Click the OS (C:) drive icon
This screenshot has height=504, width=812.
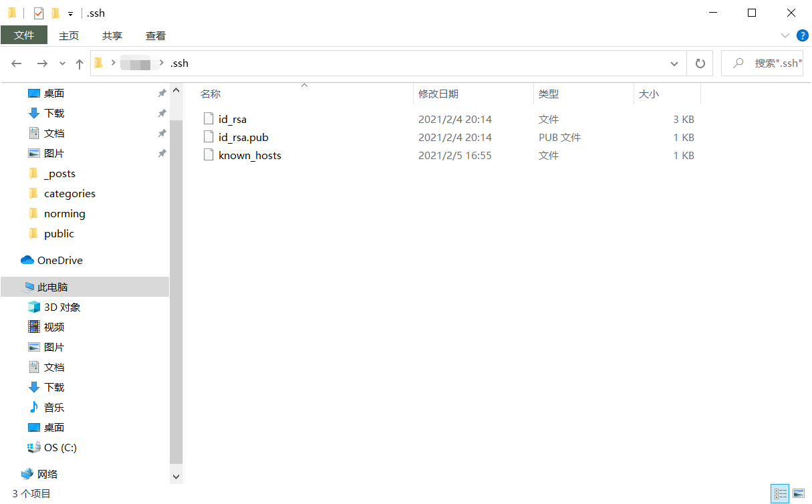click(34, 447)
